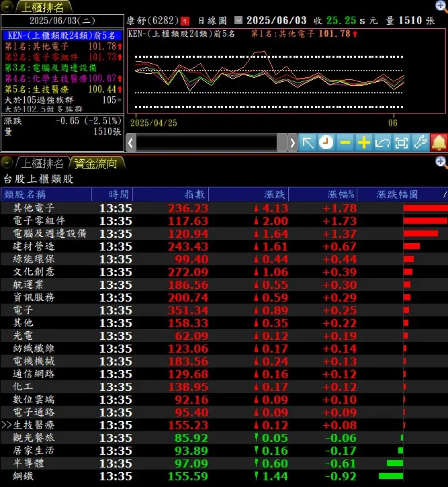The image size is (448, 487).
Task: Select the 航運業 row
Action: point(224,285)
